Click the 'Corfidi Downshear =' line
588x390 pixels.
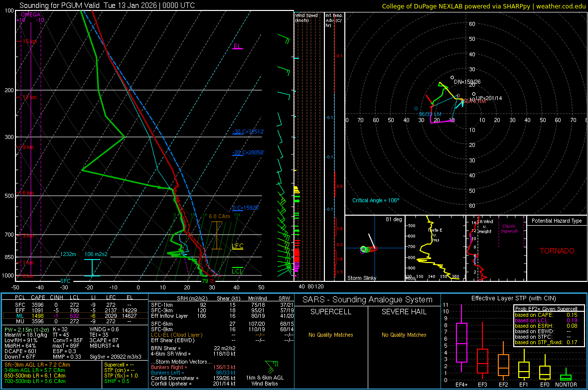tap(193, 378)
